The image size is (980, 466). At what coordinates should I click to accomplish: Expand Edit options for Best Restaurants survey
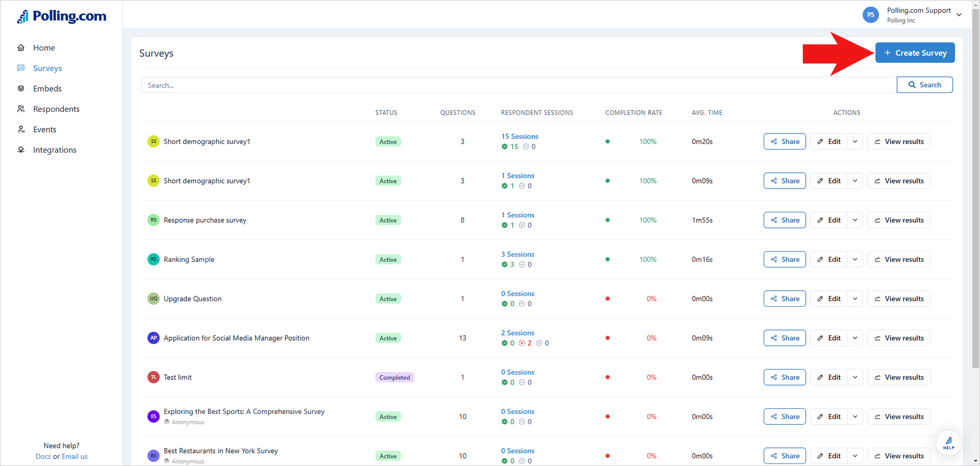click(x=855, y=456)
